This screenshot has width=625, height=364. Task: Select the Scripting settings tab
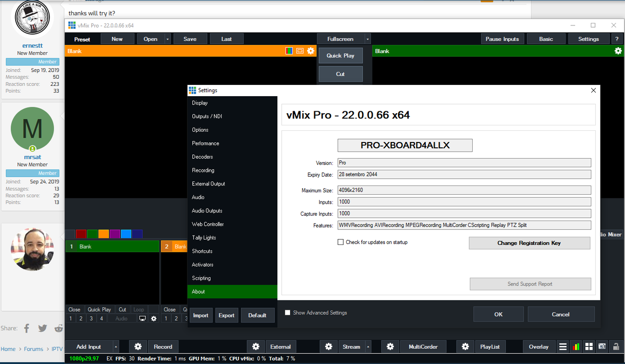[x=232, y=278]
